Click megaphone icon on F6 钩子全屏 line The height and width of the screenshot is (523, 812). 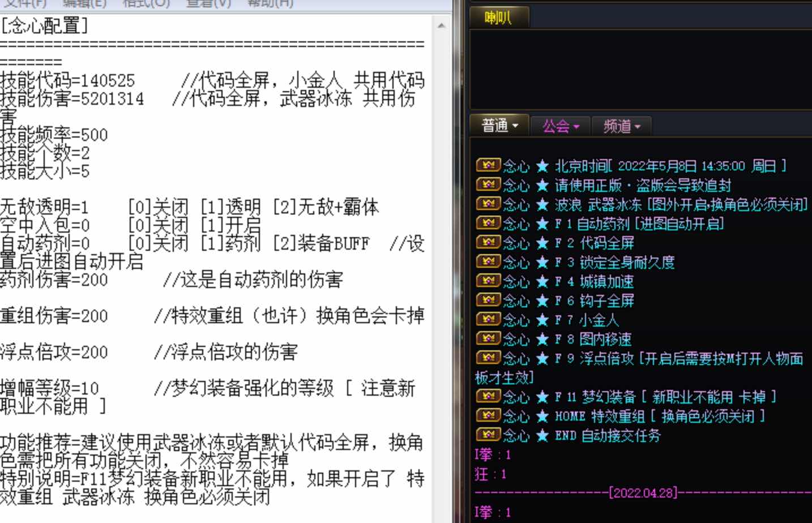coord(488,300)
